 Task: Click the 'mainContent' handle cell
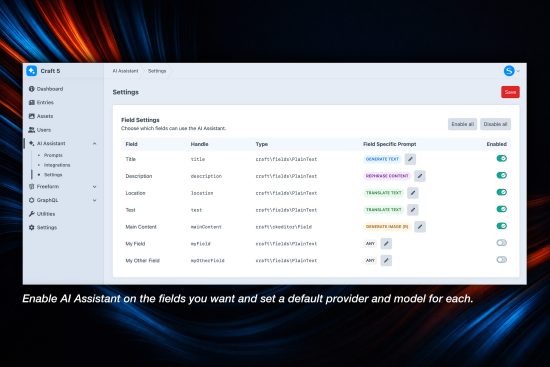pos(206,227)
